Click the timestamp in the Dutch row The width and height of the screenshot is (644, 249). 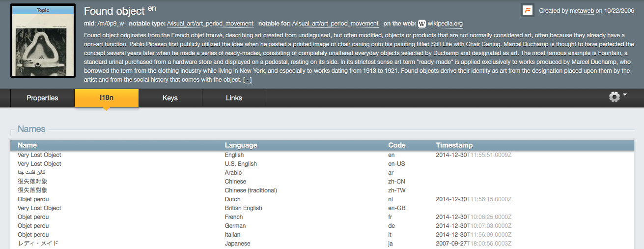474,199
